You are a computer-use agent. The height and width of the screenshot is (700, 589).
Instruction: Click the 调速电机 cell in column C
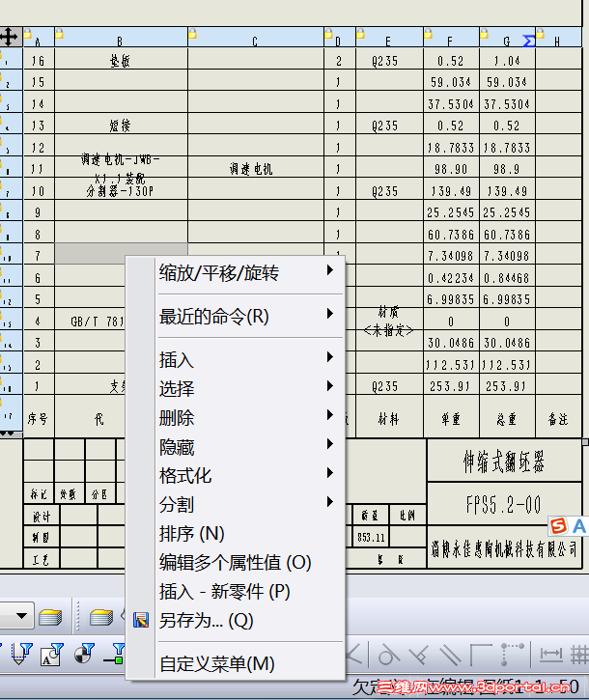256,168
